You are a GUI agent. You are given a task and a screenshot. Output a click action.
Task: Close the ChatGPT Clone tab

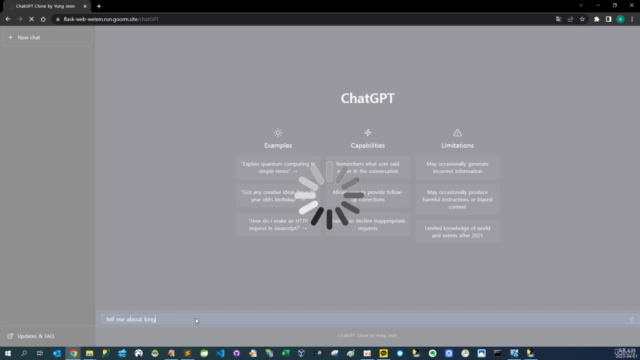pyautogui.click(x=85, y=6)
